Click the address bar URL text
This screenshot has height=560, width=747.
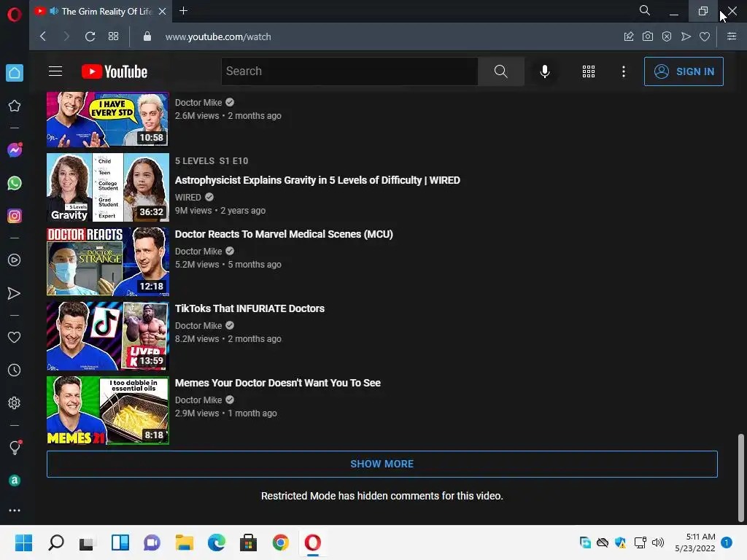pos(218,36)
